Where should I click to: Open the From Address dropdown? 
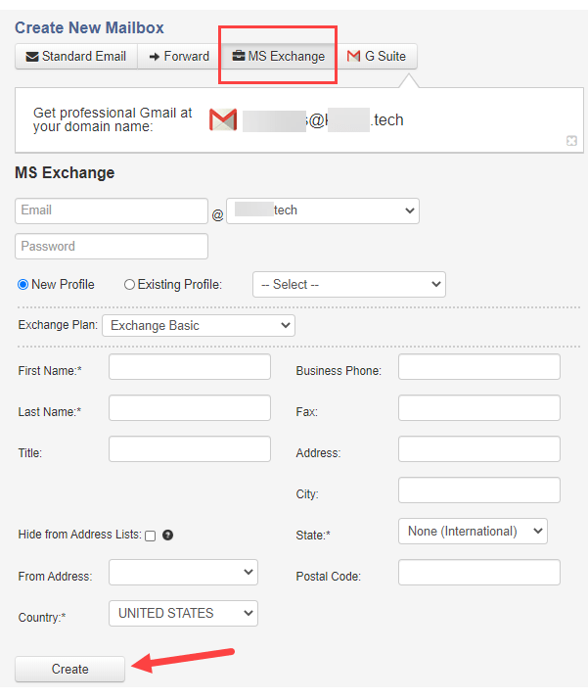pyautogui.click(x=183, y=573)
